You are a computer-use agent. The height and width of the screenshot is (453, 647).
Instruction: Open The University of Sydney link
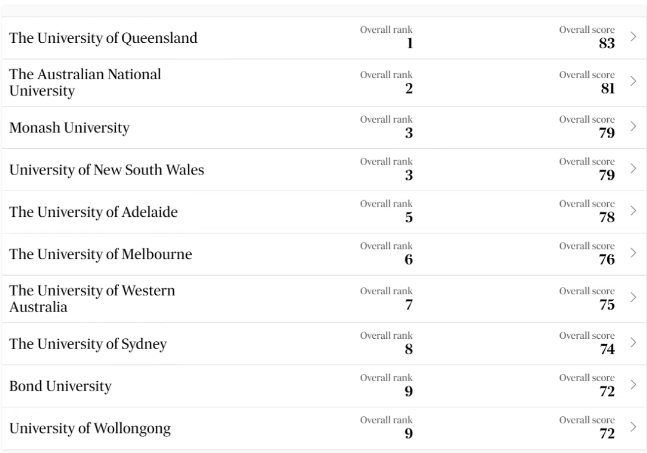pos(88,344)
